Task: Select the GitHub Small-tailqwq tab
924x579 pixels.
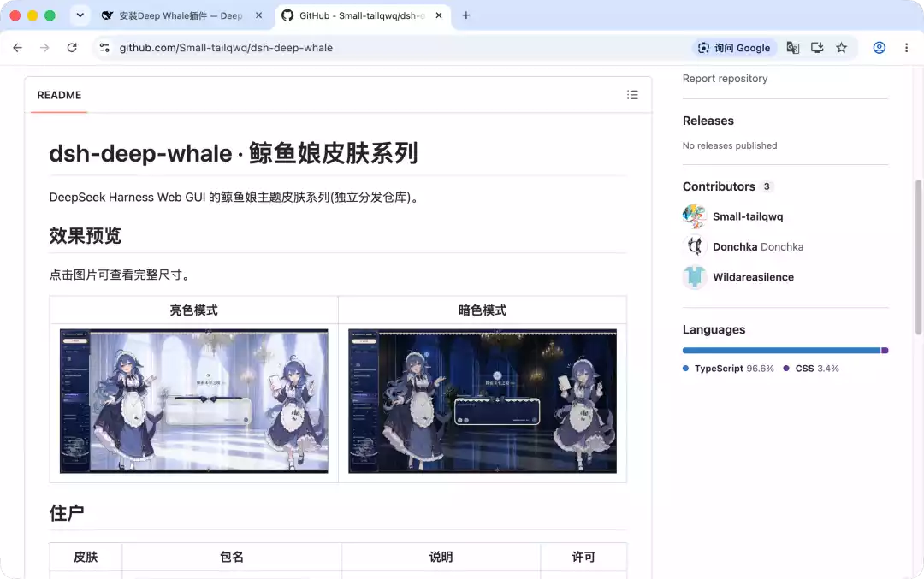Action: tap(361, 16)
